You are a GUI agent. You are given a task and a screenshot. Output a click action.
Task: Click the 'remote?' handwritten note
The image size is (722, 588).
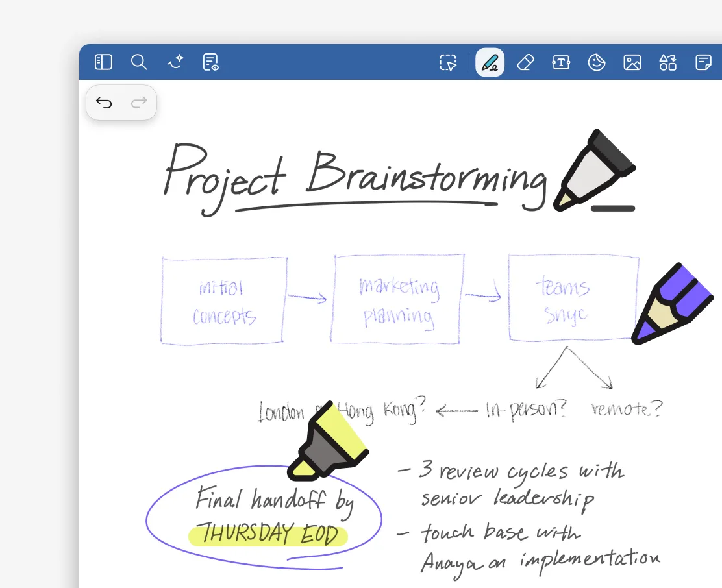point(627,408)
